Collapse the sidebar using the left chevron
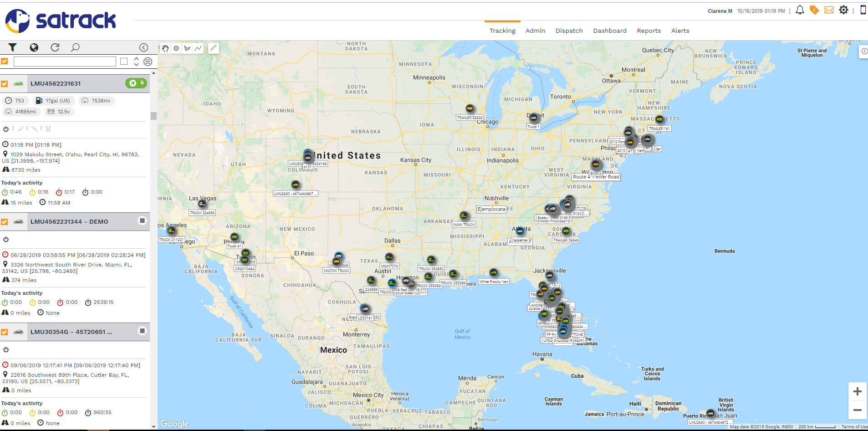 (143, 47)
